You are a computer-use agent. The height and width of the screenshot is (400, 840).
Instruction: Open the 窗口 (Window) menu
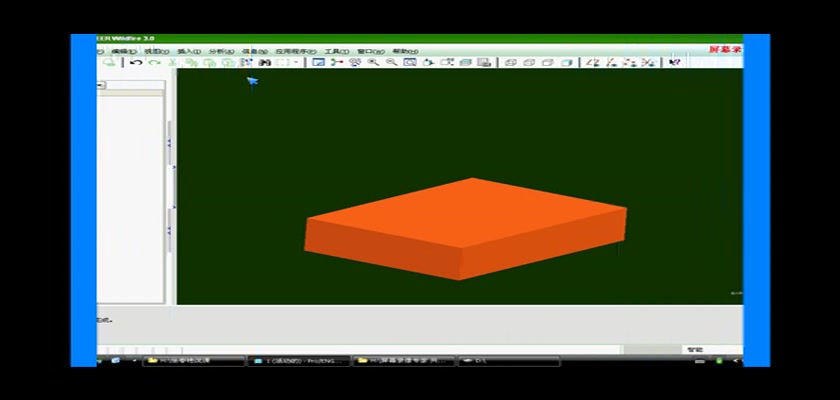[371, 51]
